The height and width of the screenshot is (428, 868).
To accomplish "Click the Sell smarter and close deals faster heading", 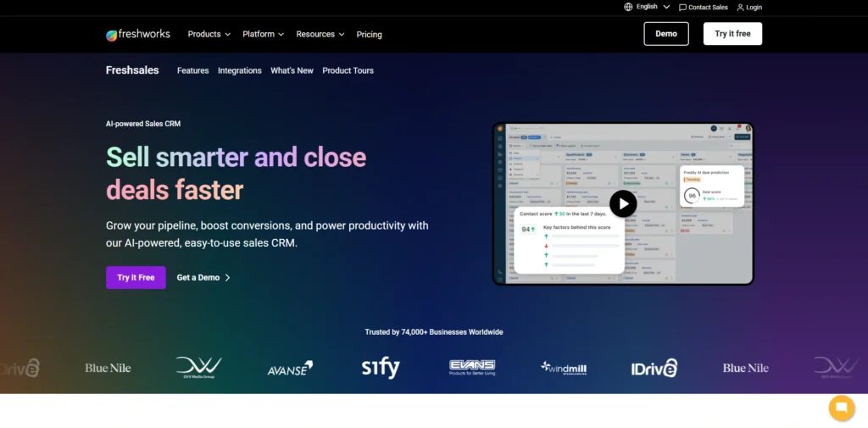I will 236,173.
